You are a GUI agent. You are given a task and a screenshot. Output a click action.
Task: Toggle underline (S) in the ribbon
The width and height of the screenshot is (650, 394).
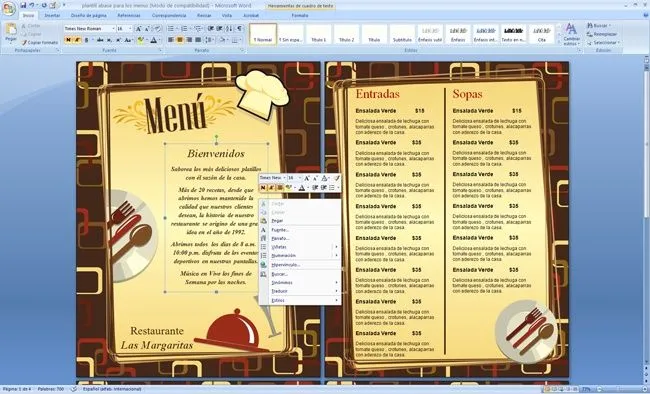86,40
